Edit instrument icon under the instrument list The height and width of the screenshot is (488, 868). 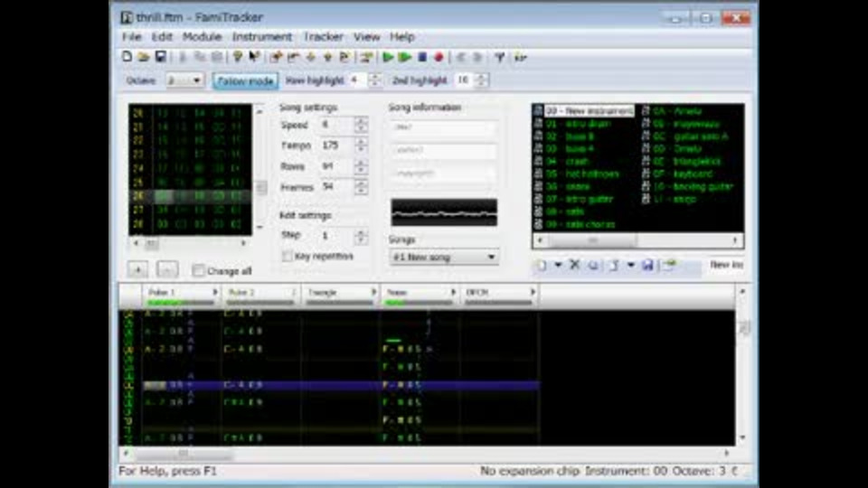click(669, 266)
